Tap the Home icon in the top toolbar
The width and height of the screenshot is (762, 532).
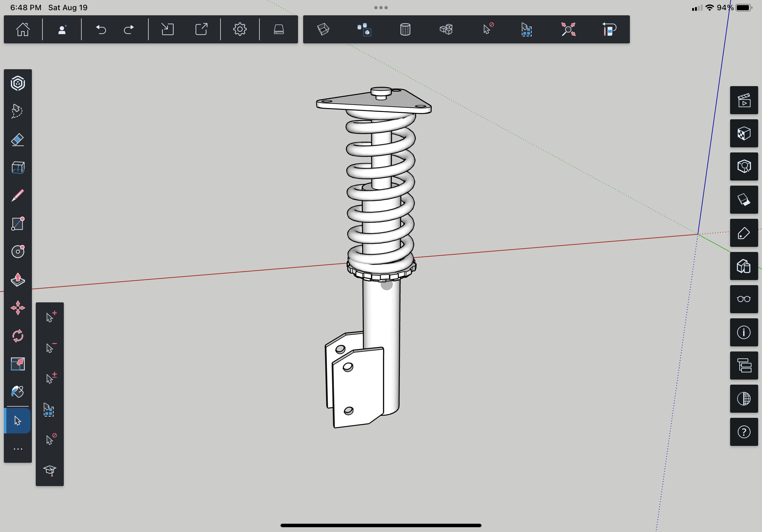[23, 30]
